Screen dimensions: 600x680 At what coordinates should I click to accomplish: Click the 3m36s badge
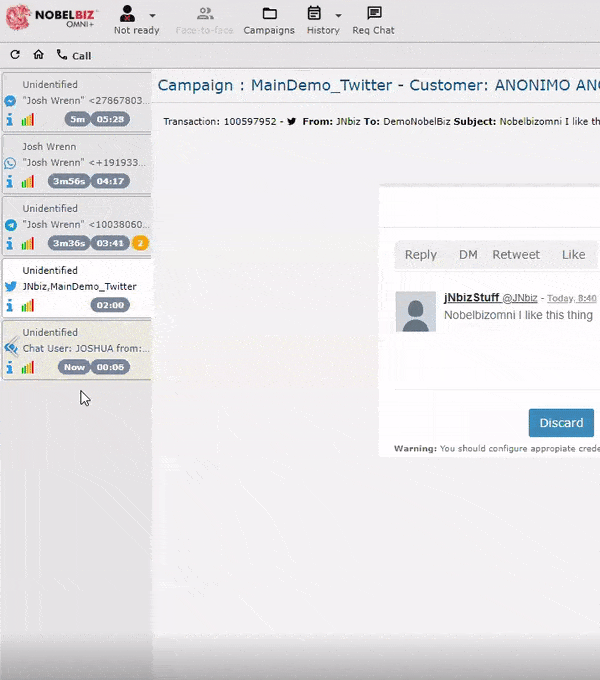tap(69, 243)
